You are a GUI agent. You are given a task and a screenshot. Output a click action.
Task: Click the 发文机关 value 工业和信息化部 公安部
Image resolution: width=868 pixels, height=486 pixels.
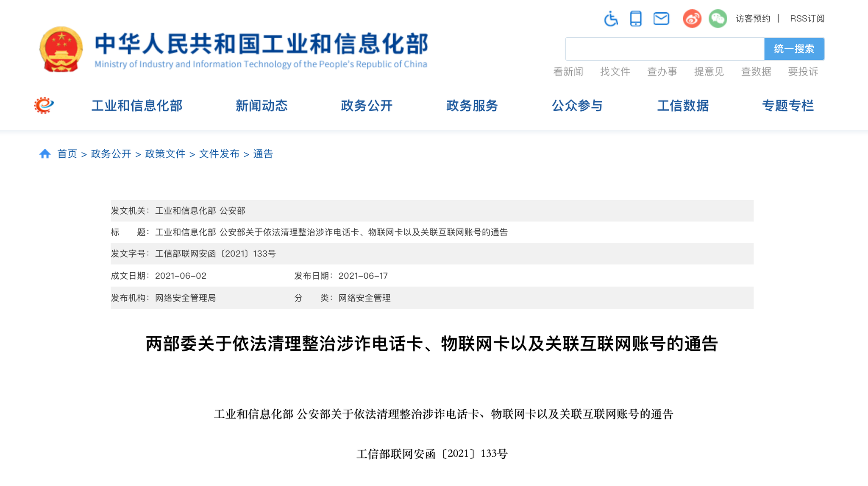coord(200,211)
